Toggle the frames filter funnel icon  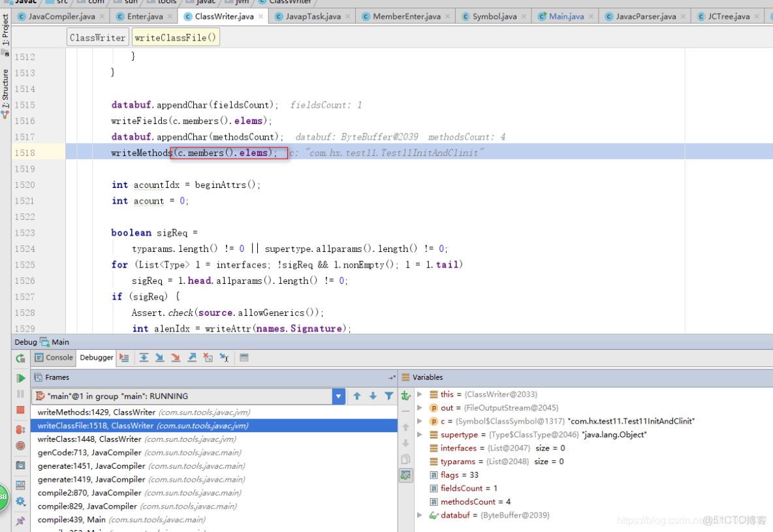click(388, 396)
